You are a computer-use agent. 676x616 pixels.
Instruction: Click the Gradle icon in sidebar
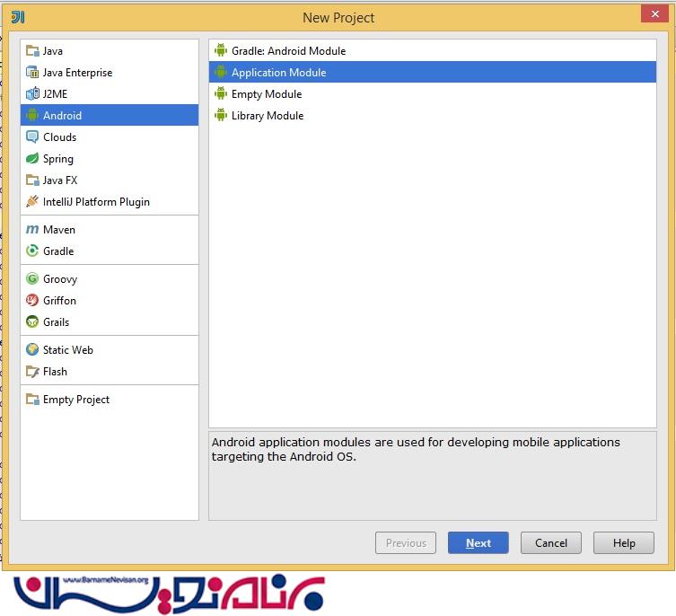[x=32, y=251]
